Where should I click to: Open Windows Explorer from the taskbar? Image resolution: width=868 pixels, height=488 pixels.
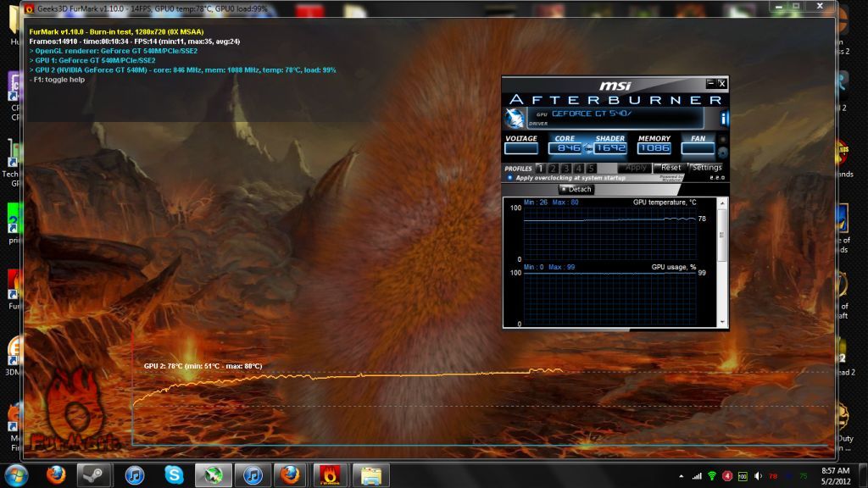[370, 475]
